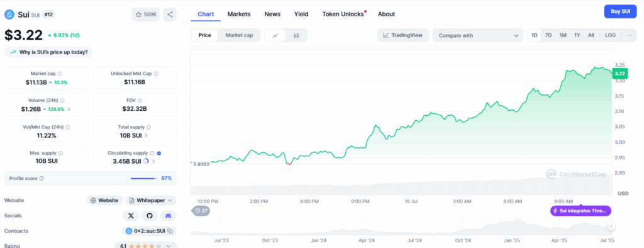This screenshot has height=248, width=644.
Task: Click the share icon next to watchlist
Action: [170, 14]
